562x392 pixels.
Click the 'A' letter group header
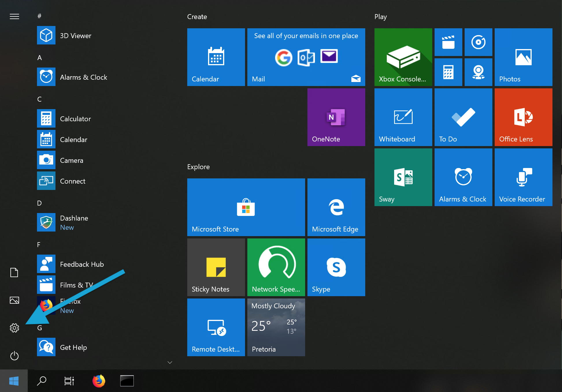[40, 57]
